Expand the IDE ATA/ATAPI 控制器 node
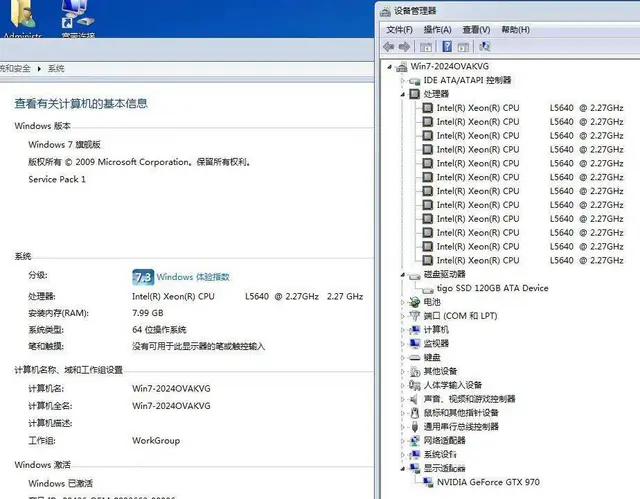Viewport: 640px width, 499px height. click(403, 81)
